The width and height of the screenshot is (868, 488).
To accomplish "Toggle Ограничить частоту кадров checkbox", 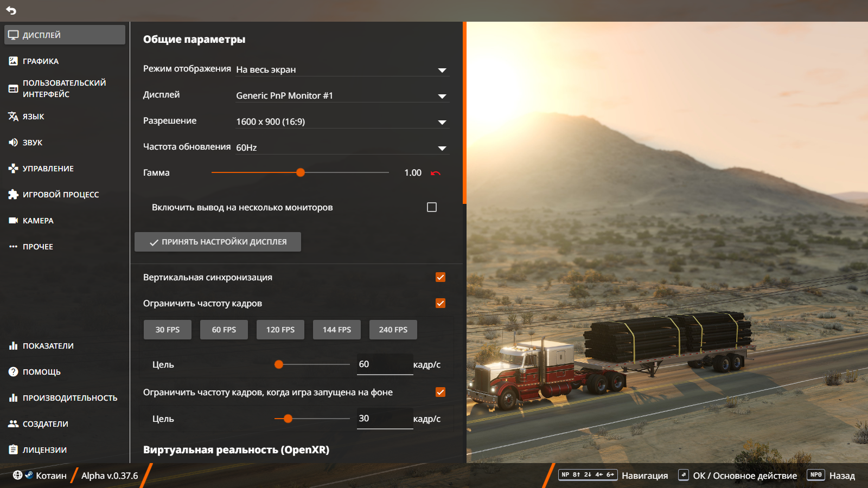I will pyautogui.click(x=441, y=303).
